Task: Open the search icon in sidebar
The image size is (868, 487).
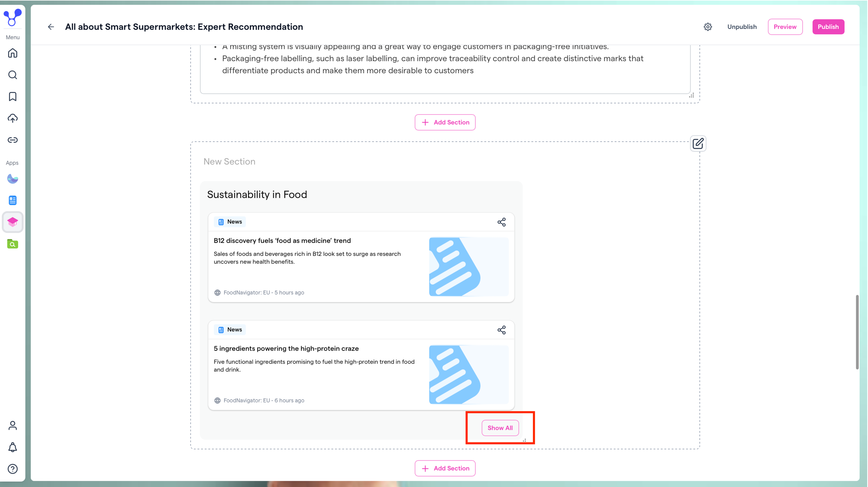Action: (x=12, y=75)
